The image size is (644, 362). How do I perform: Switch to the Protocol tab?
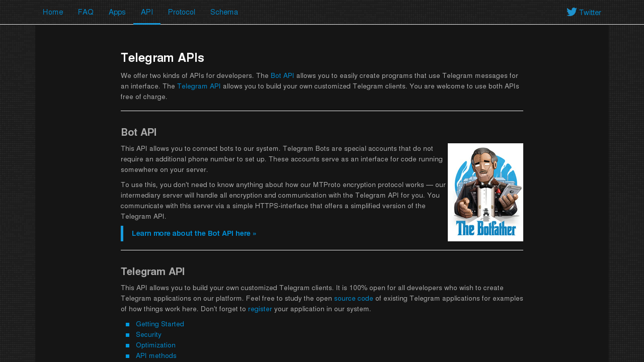182,12
